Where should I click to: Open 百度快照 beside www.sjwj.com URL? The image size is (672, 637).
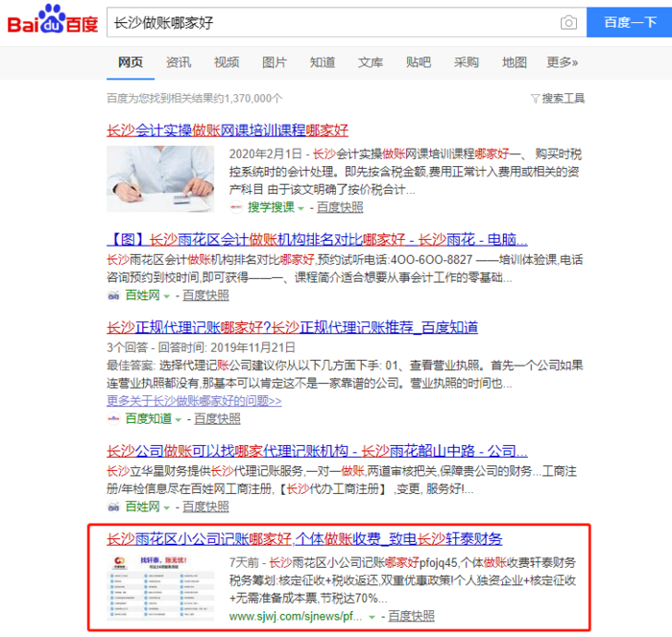pos(411,616)
